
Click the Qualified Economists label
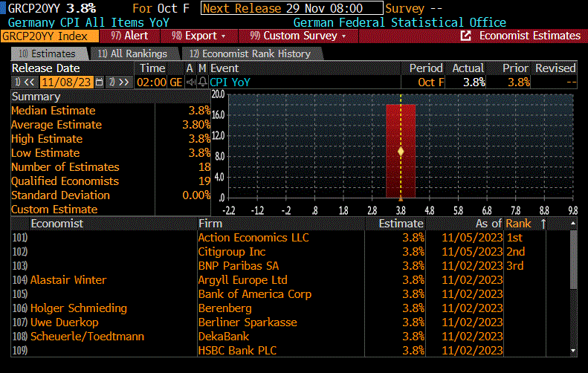tap(65, 181)
